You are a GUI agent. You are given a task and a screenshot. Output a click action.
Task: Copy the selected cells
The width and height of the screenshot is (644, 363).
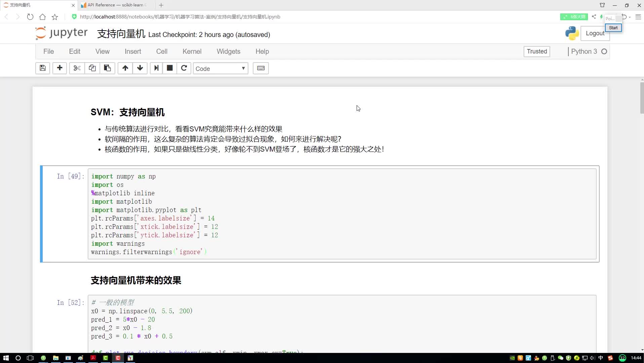click(x=92, y=68)
